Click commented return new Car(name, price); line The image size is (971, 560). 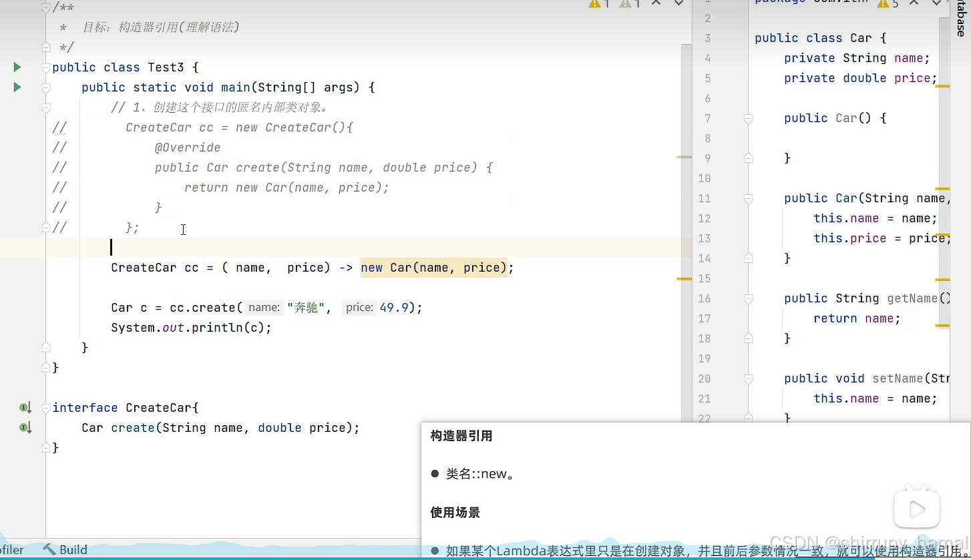pyautogui.click(x=286, y=188)
